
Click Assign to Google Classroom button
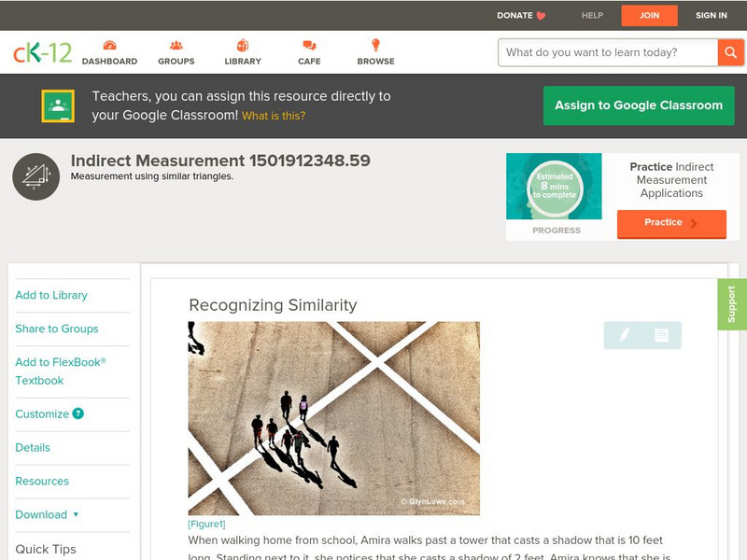point(639,105)
